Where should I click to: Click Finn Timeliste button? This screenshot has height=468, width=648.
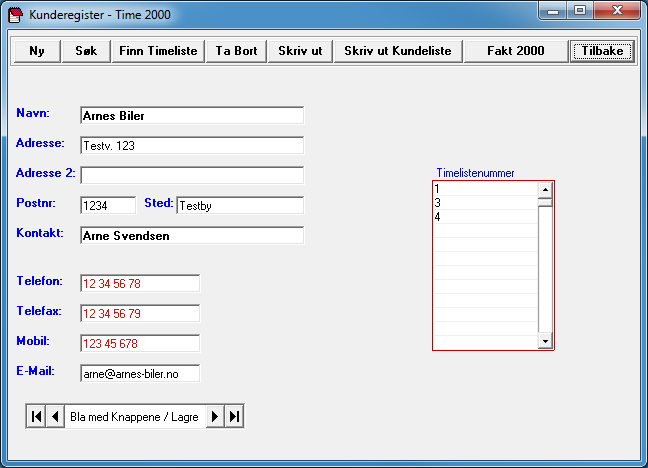coord(159,51)
